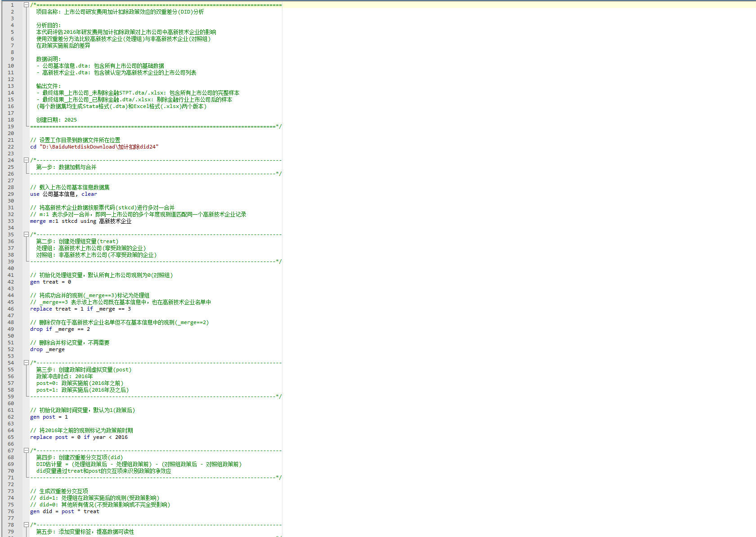Click 'replace post = 0 if year < 2016'
This screenshot has height=537, width=756.
coord(79,437)
